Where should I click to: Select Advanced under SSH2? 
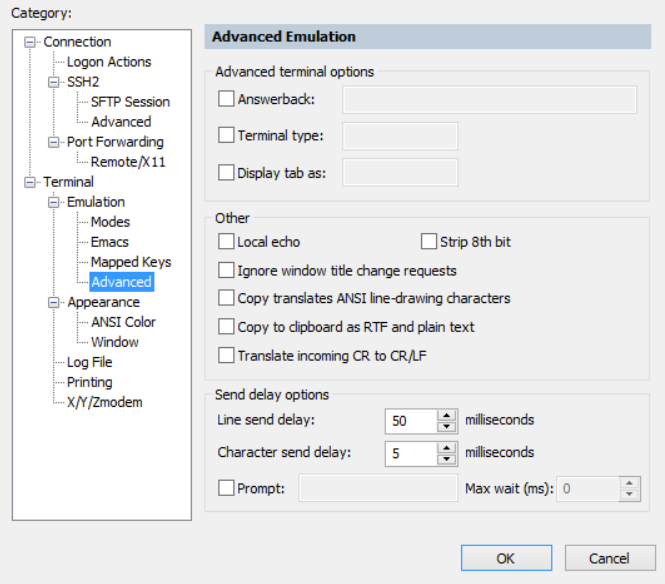pos(121,122)
